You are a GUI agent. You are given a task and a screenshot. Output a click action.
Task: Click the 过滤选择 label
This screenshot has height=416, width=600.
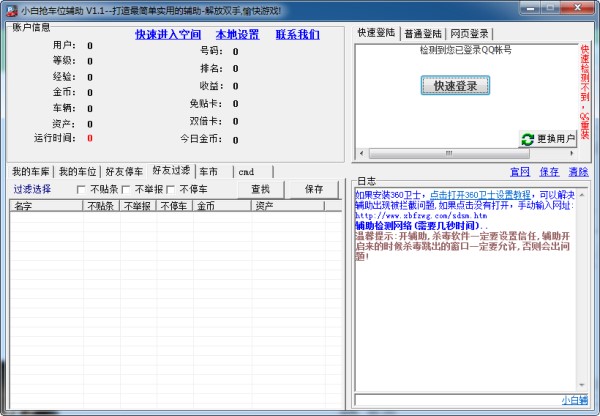point(32,189)
